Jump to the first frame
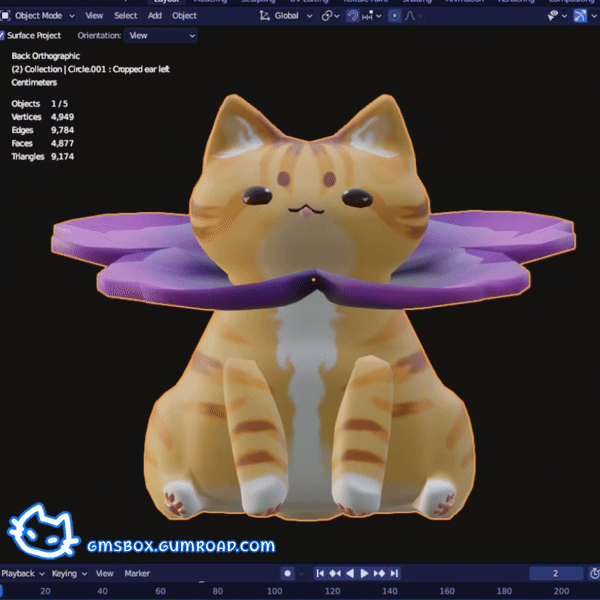This screenshot has width=600, height=600. 320,573
